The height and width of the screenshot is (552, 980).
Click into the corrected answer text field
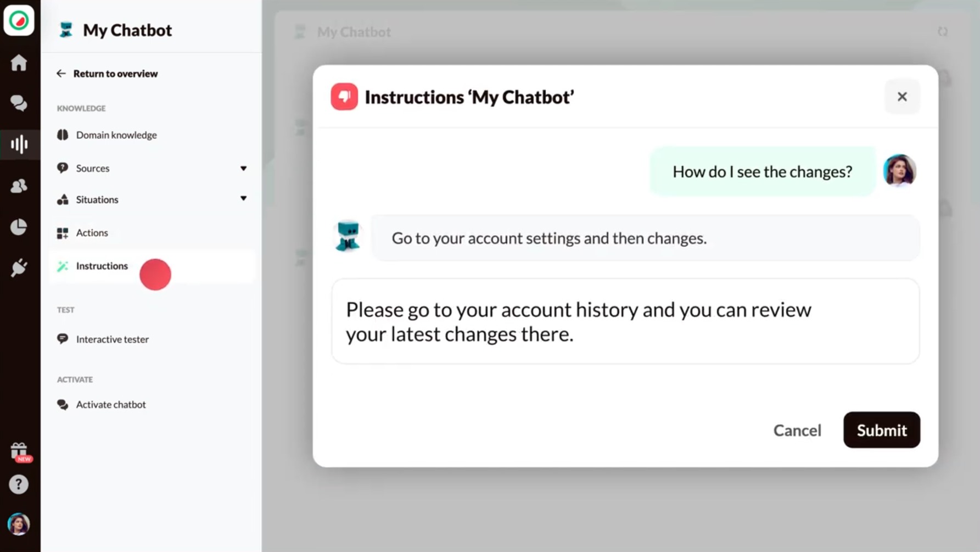coord(625,321)
